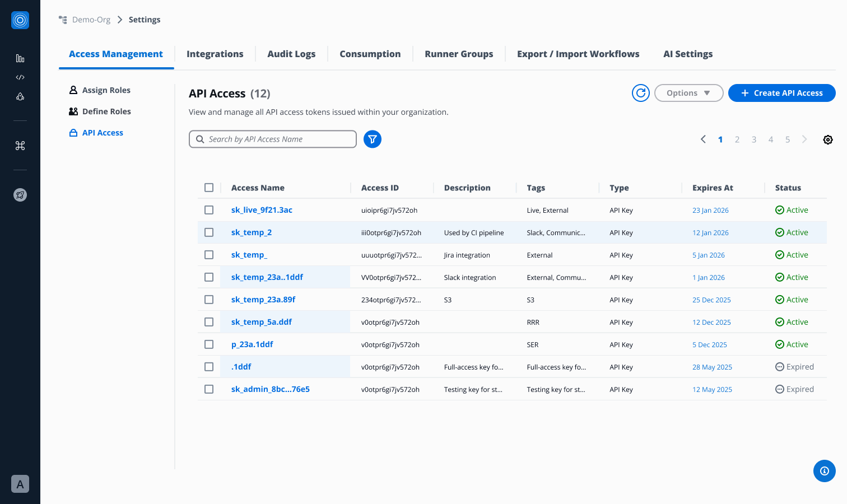Click the user avatar A in sidebar

(x=20, y=484)
